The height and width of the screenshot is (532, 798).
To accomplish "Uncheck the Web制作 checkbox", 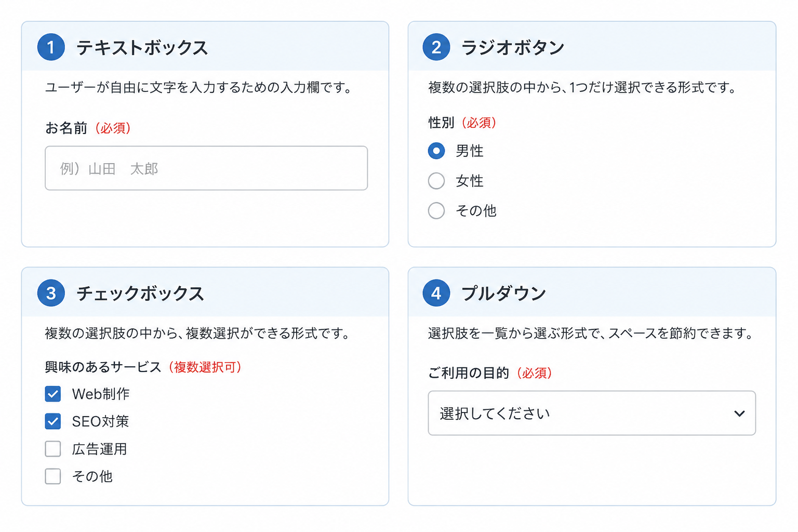I will pyautogui.click(x=53, y=394).
